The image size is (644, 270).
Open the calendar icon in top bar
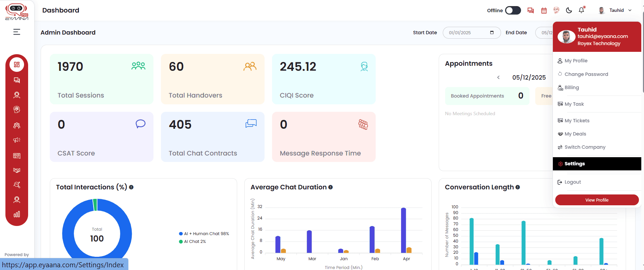pos(544,11)
